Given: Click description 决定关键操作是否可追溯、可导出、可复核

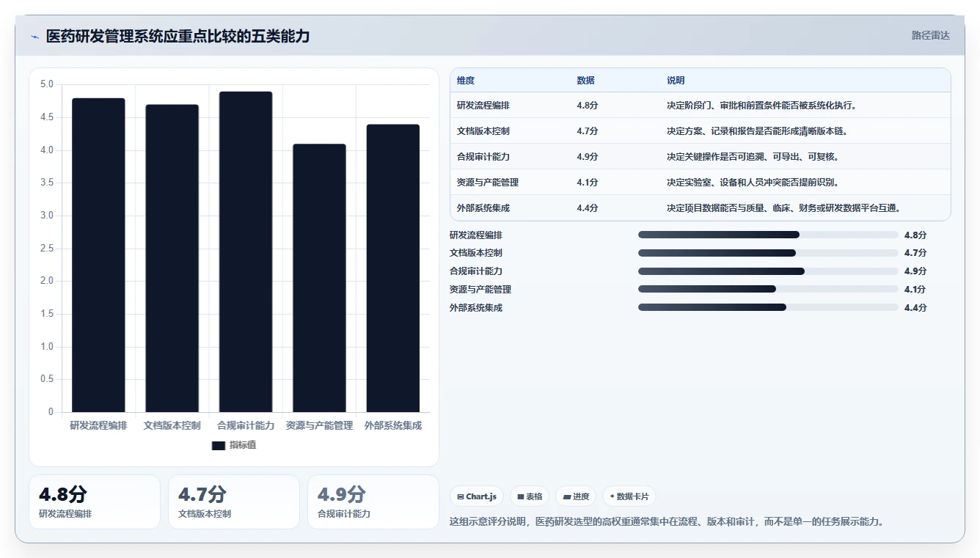Looking at the screenshot, I should click(x=753, y=157).
